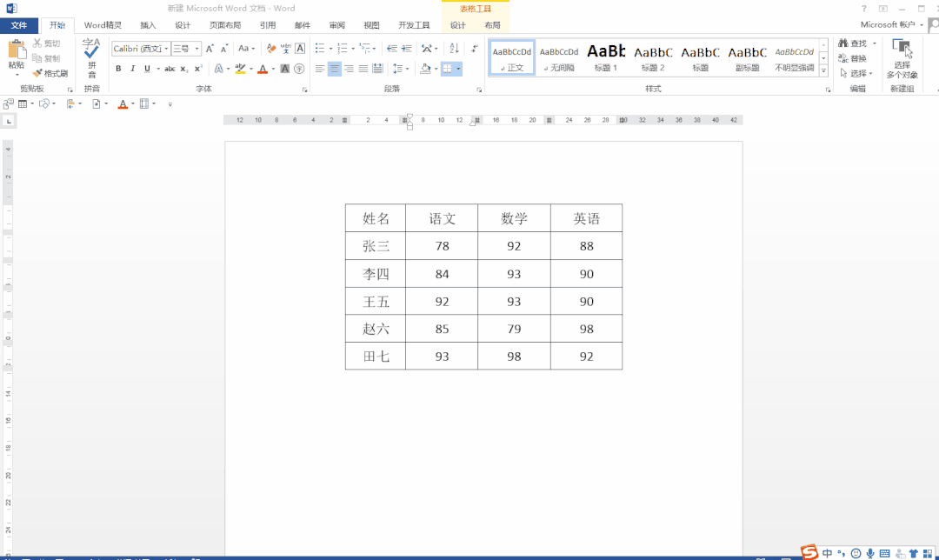Viewport: 939px width, 560px height.
Task: Click the microphone icon in input bar
Action: point(870,553)
